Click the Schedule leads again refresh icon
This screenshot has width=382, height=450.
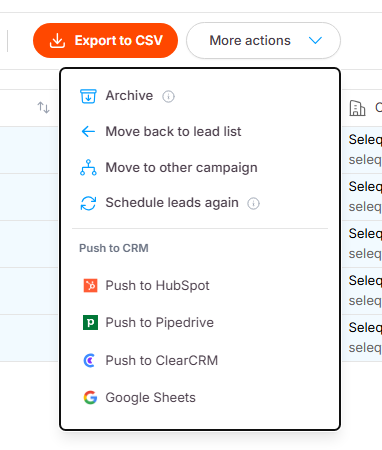pyautogui.click(x=88, y=203)
